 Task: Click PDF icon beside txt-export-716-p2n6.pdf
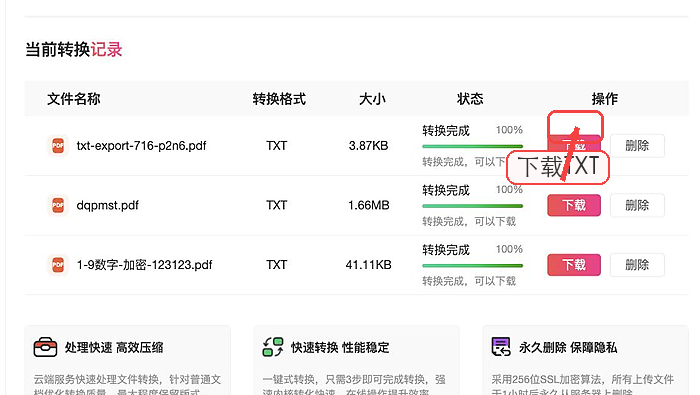(x=58, y=146)
